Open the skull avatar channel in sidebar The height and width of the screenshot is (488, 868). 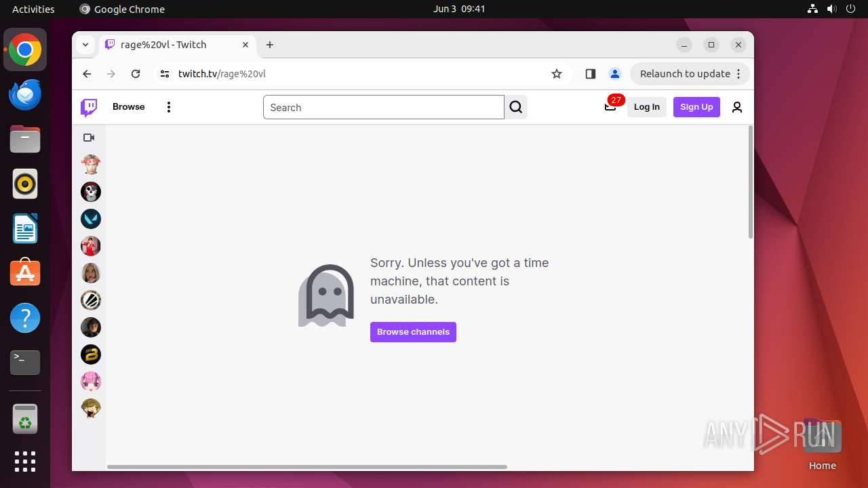tap(91, 192)
